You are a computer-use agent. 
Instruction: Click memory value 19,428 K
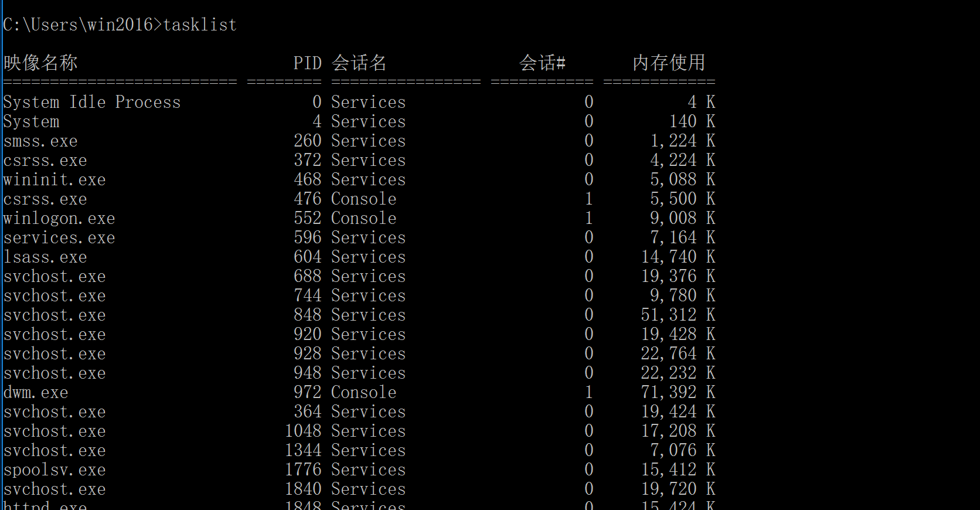tap(678, 334)
